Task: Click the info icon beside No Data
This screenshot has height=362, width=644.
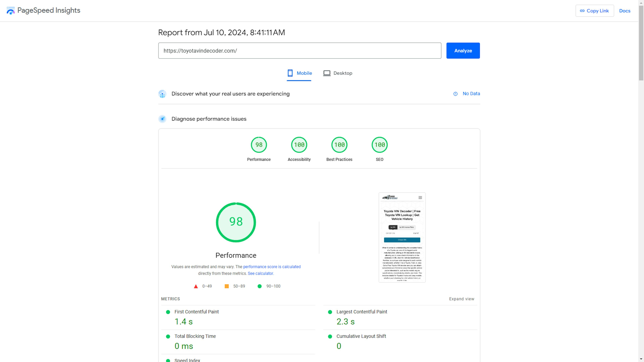Action: [455, 94]
